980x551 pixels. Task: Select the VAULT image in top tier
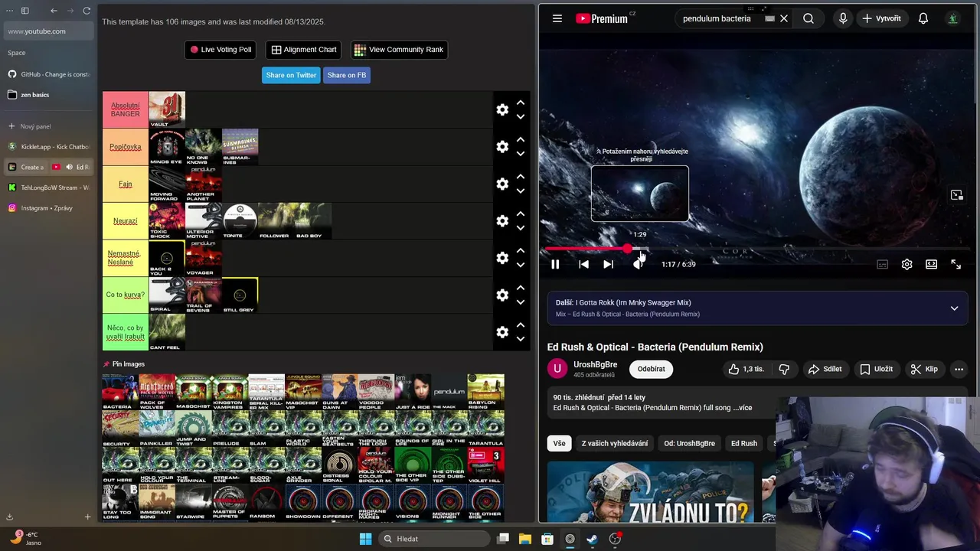(167, 109)
